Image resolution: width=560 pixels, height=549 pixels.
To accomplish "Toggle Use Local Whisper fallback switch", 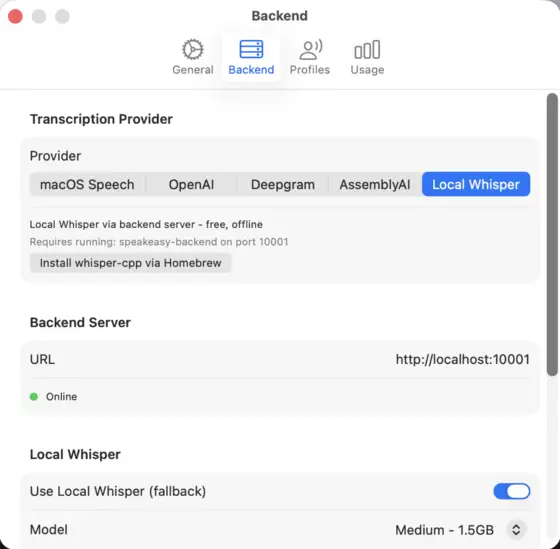I will (x=511, y=491).
